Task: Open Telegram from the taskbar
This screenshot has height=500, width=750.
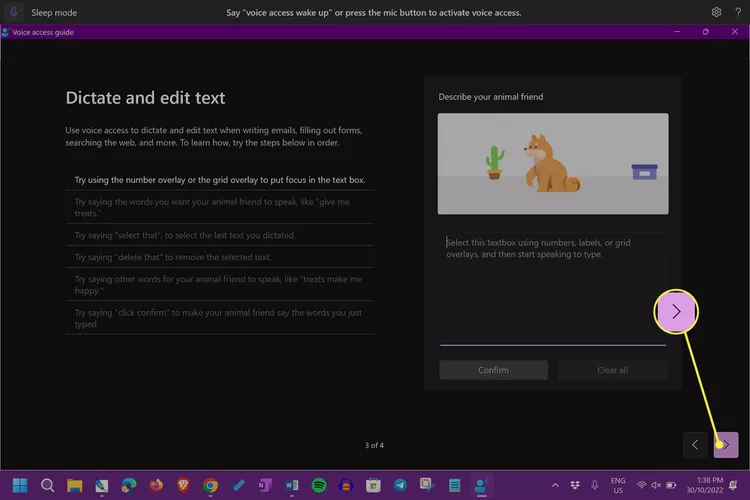Action: (400, 485)
